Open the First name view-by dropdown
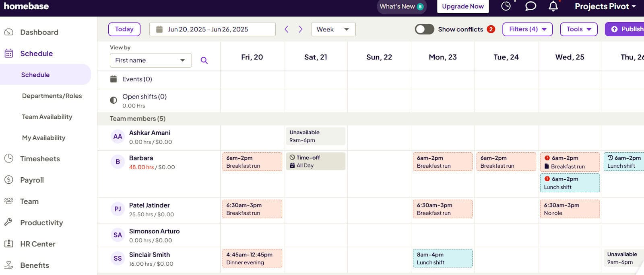 (151, 60)
